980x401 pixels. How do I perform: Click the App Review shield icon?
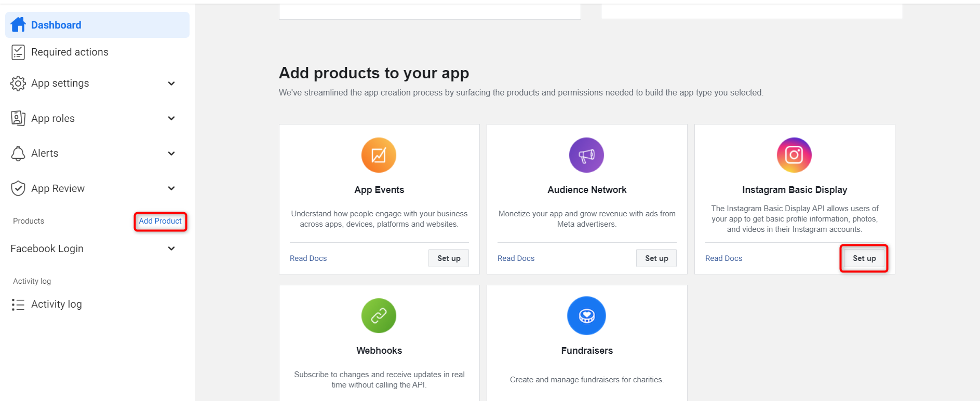click(x=18, y=188)
